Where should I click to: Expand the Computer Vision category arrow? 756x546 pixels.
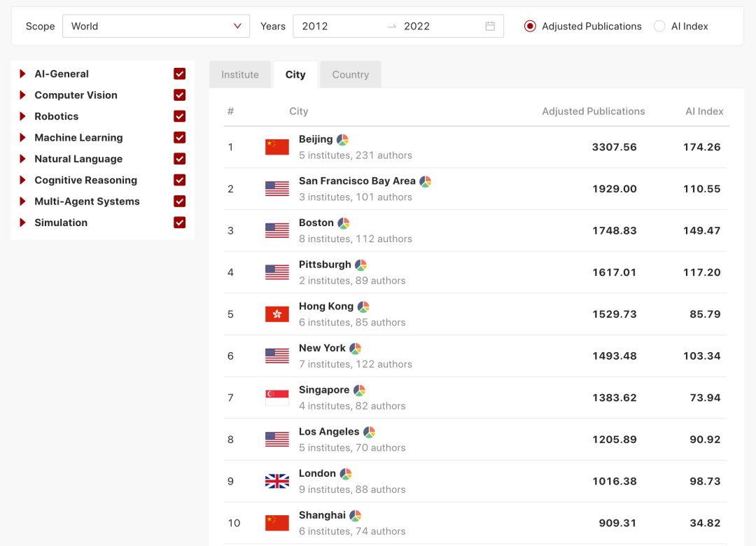22,95
